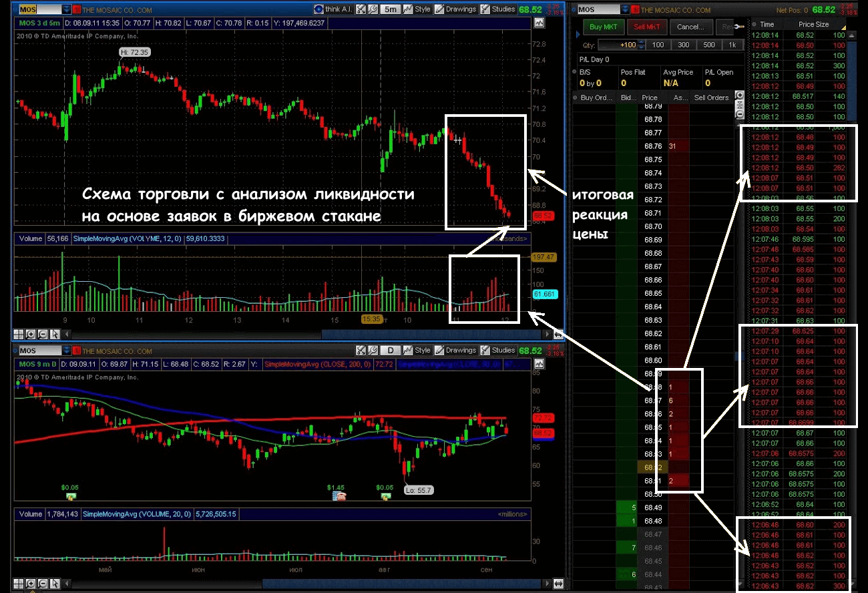The width and height of the screenshot is (868, 593).
Task: Open Drawings menu in the top chart
Action: pos(455,9)
